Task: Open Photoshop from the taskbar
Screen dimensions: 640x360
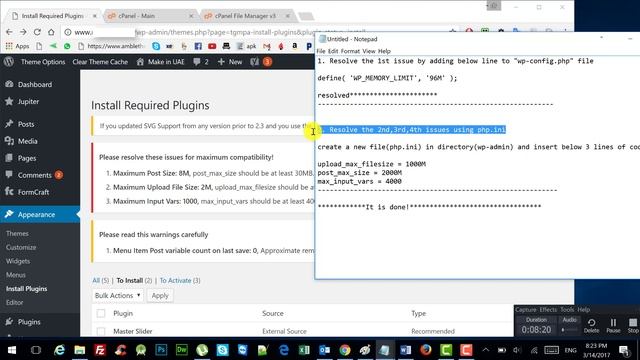Action: tap(161, 350)
